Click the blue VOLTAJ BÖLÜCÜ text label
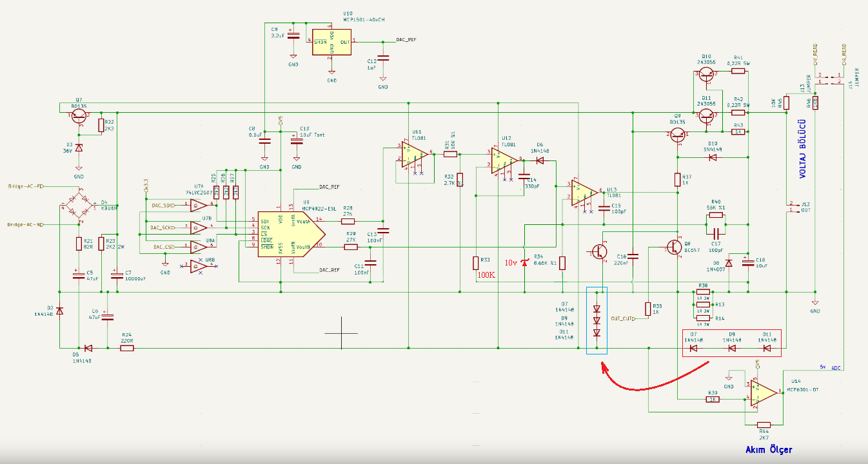Viewport: 868px width, 464px height. [x=804, y=150]
